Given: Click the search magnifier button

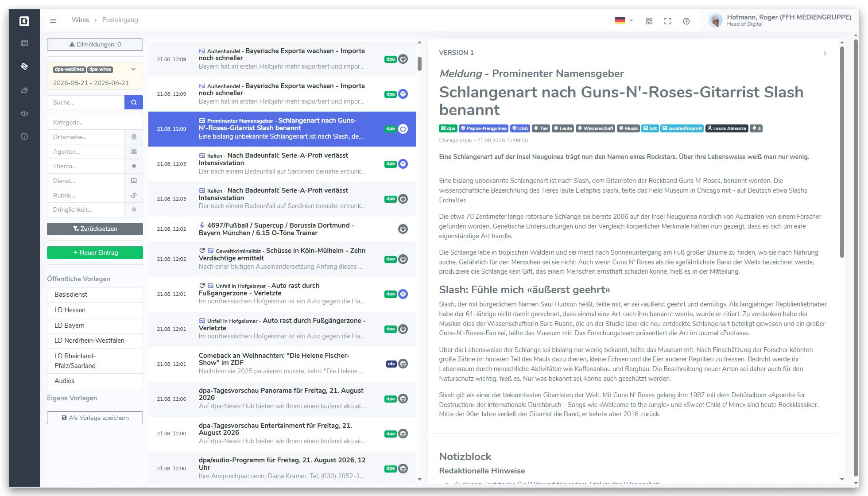Looking at the screenshot, I should pyautogui.click(x=134, y=102).
